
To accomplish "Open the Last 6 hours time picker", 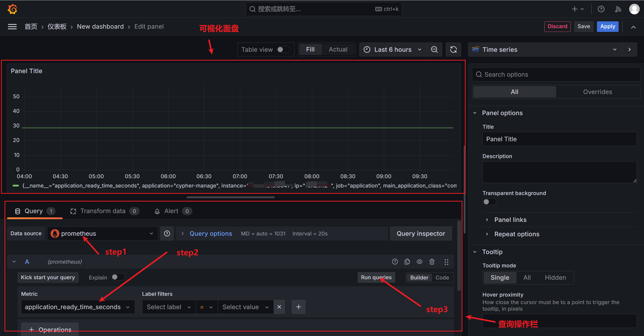I will [393, 50].
